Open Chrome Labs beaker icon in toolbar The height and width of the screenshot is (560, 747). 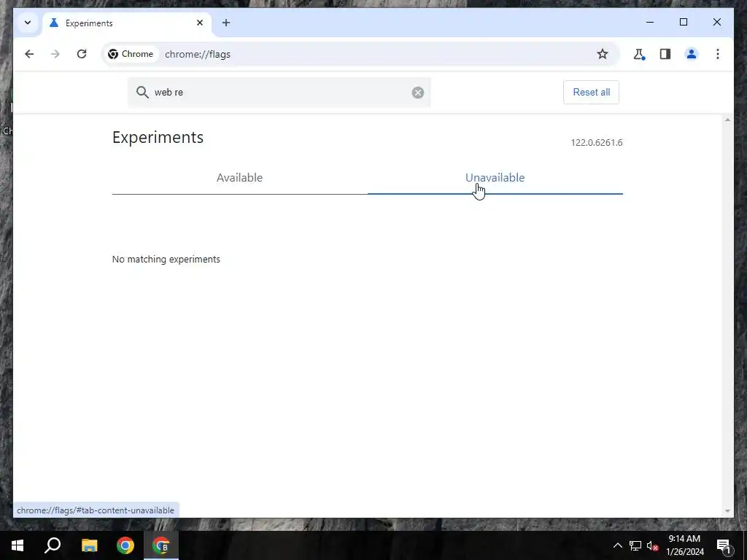click(x=639, y=54)
